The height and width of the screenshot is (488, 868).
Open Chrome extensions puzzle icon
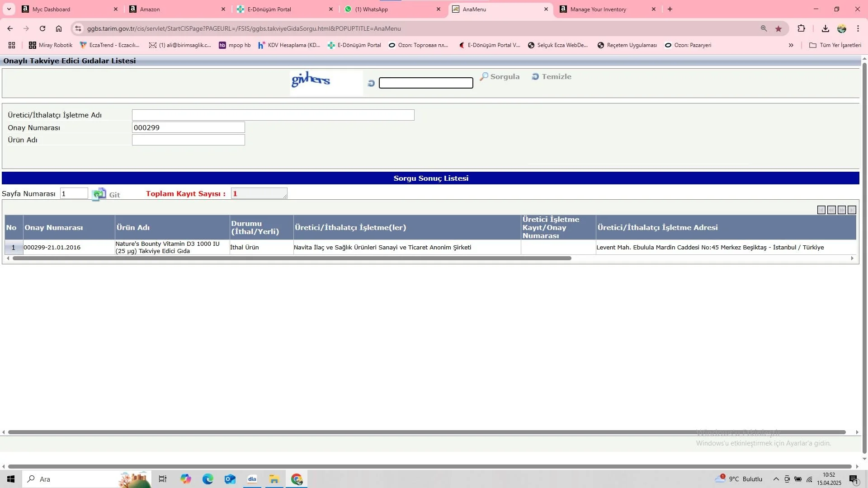pos(801,28)
